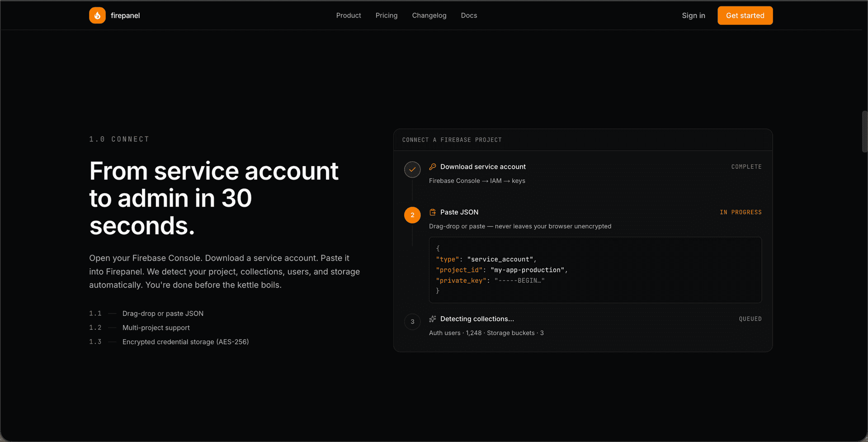Click the firepanel flame logo icon
The width and height of the screenshot is (868, 442).
(97, 15)
